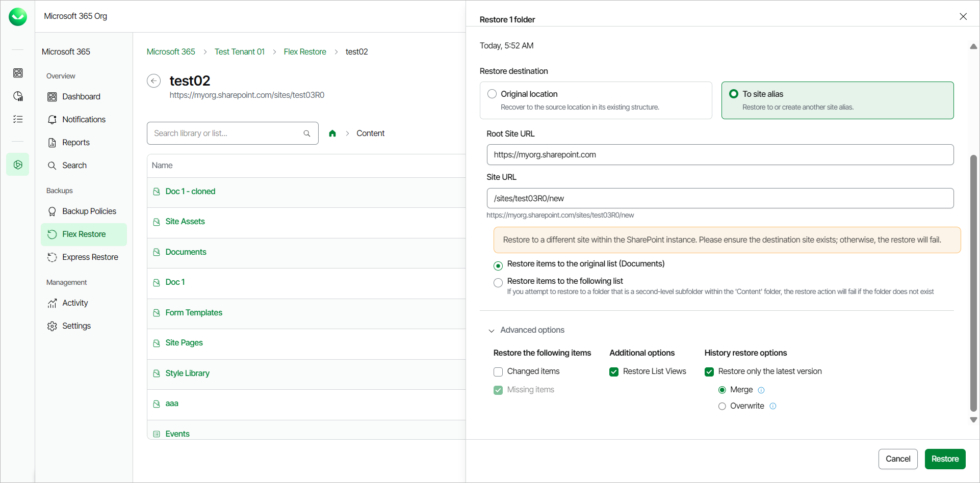Open the dashboard grid rail icon
The image size is (980, 483).
point(18,73)
